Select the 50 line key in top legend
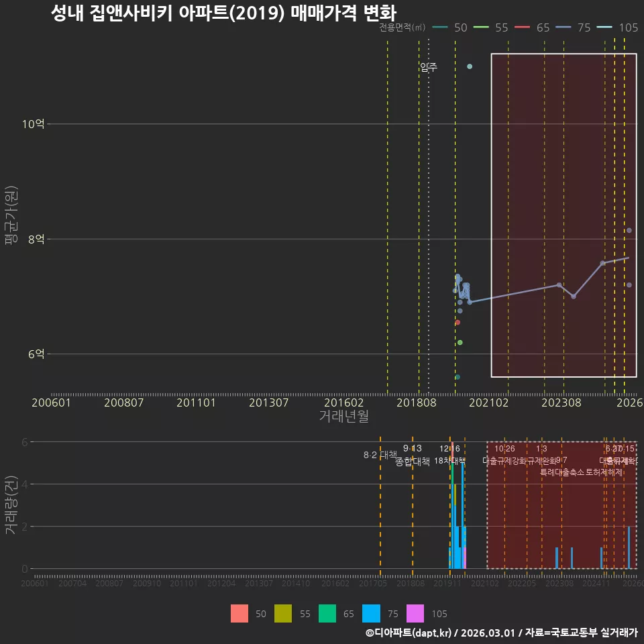Viewport: 644px width, 644px height. pos(440,28)
